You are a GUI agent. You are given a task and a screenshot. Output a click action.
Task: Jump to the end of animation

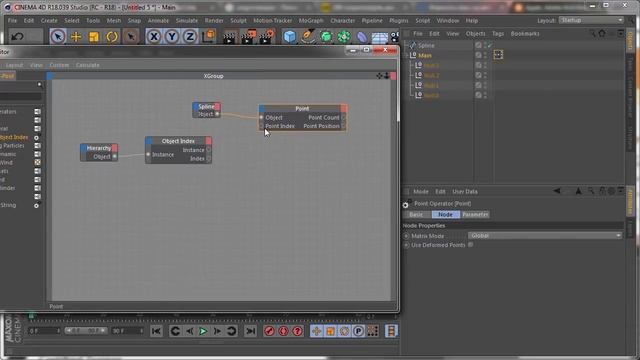click(x=250, y=331)
